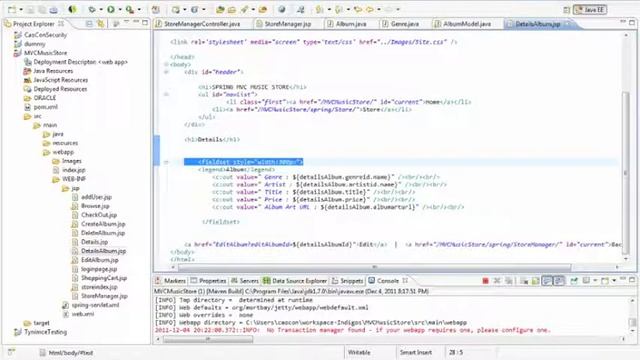
Task: Click the Open Console icon
Action: click(605, 281)
